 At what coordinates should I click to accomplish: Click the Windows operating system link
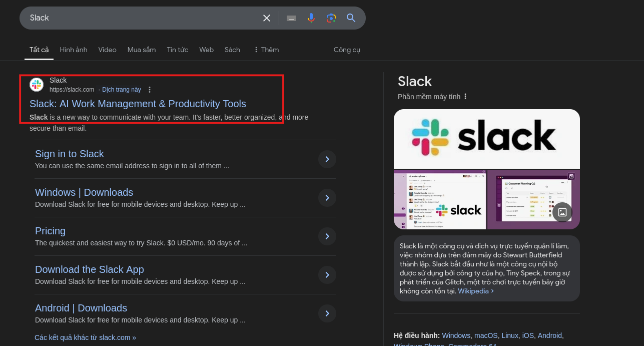pos(456,335)
